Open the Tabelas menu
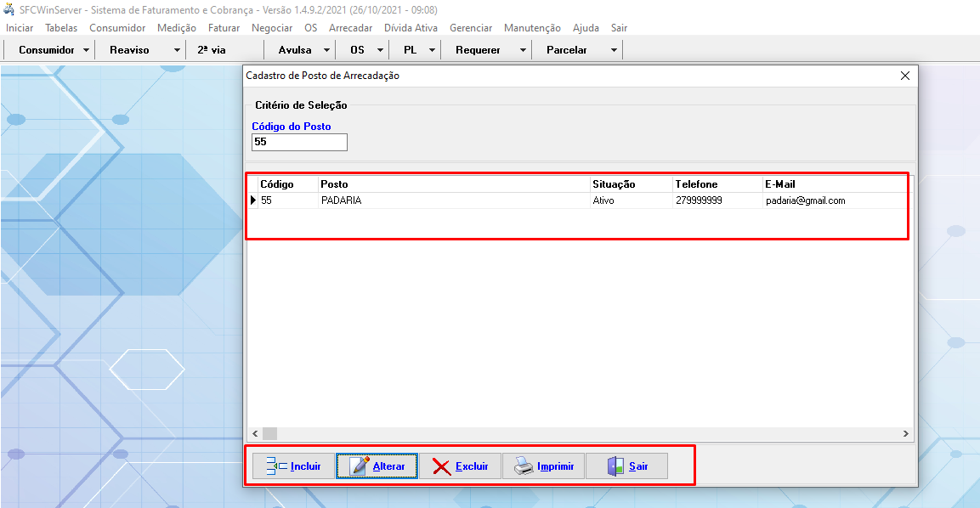Image resolution: width=980 pixels, height=508 pixels. pyautogui.click(x=61, y=28)
